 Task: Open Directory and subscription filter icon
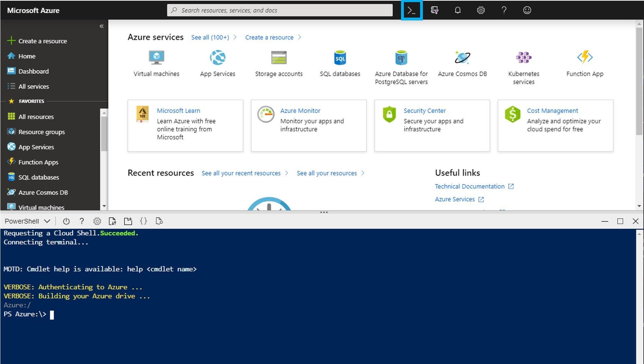click(x=434, y=10)
